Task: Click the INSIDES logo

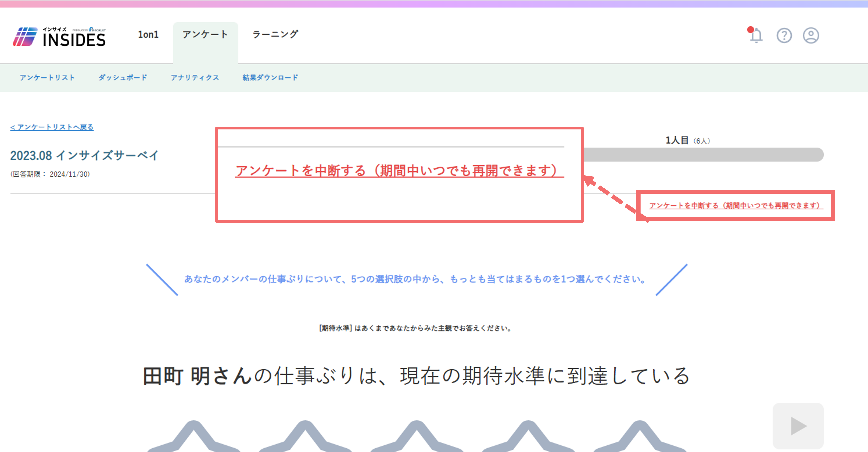Action: [x=59, y=37]
